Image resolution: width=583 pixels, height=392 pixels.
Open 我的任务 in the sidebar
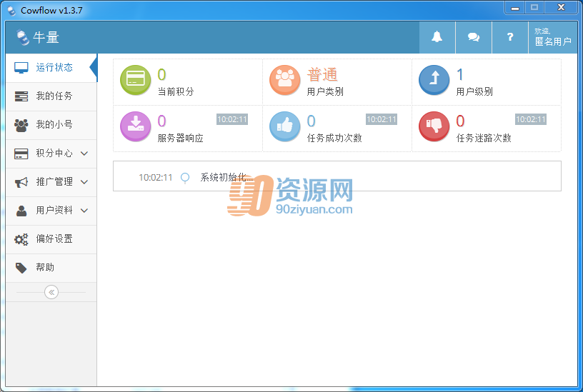pos(51,96)
